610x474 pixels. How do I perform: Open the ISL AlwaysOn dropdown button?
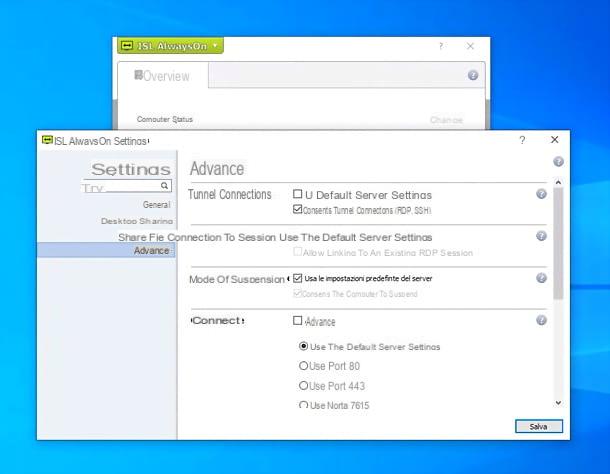170,46
